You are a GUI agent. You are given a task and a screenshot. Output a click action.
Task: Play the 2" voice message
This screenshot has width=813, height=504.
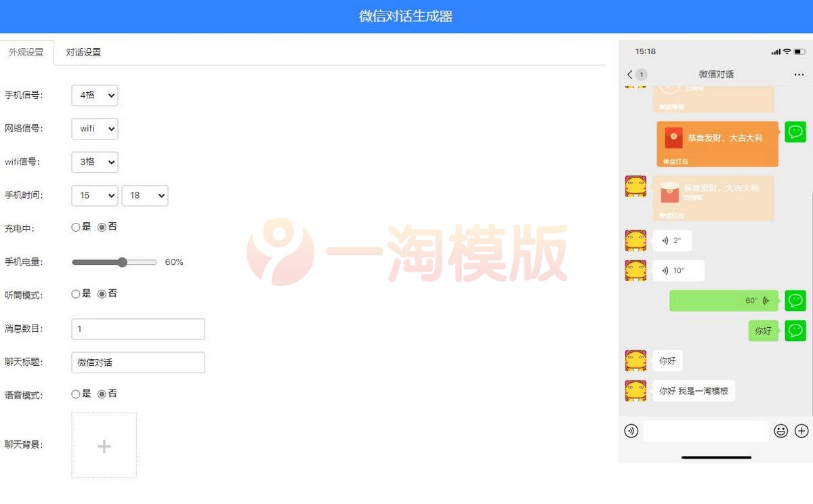point(672,240)
